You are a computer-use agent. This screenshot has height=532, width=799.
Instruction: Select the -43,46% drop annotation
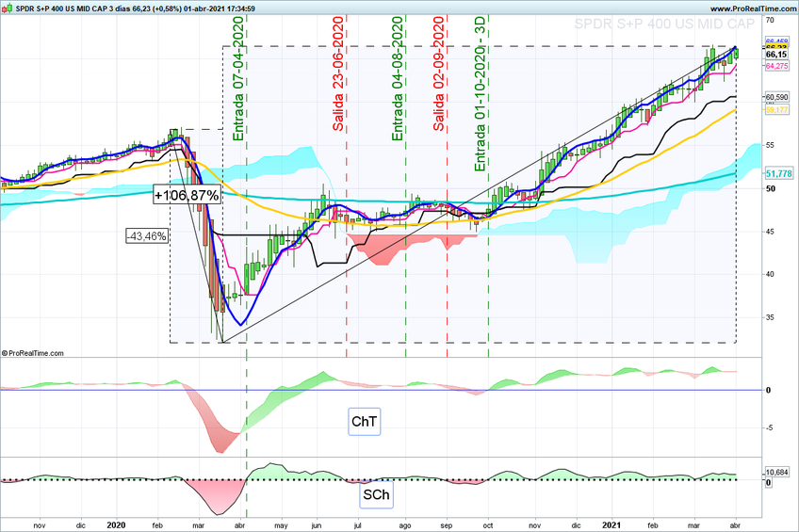(x=147, y=236)
